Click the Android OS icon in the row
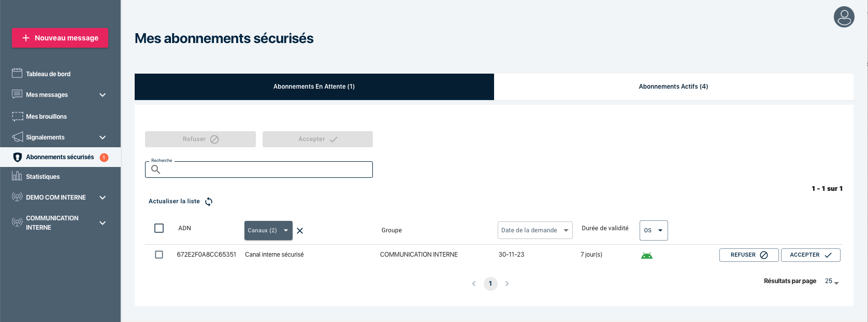The image size is (868, 322). click(x=646, y=255)
